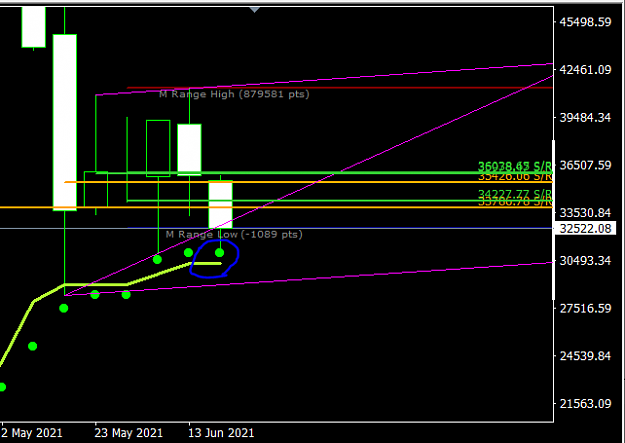The height and width of the screenshot is (443, 625).
Task: Click price scale value 21563.09
Action: pyautogui.click(x=585, y=404)
